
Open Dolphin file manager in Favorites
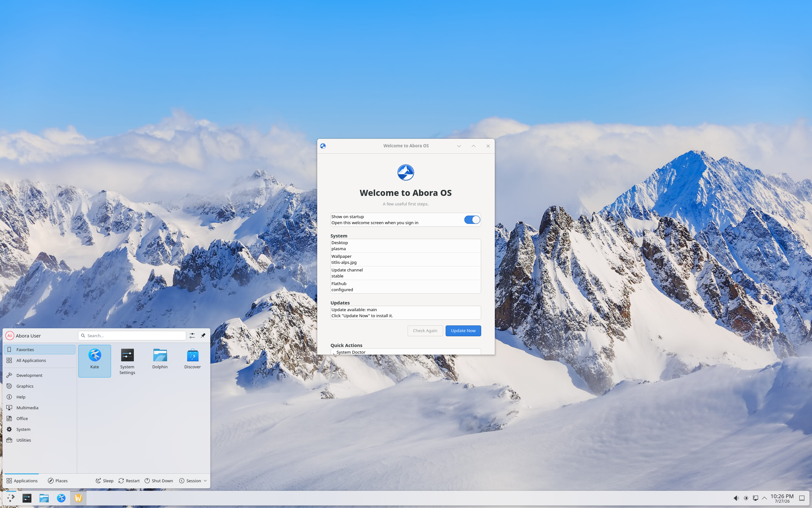pos(160,361)
